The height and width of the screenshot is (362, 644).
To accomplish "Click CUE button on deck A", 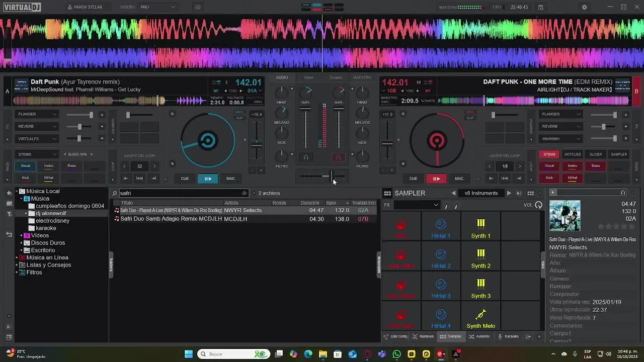I will (x=185, y=178).
